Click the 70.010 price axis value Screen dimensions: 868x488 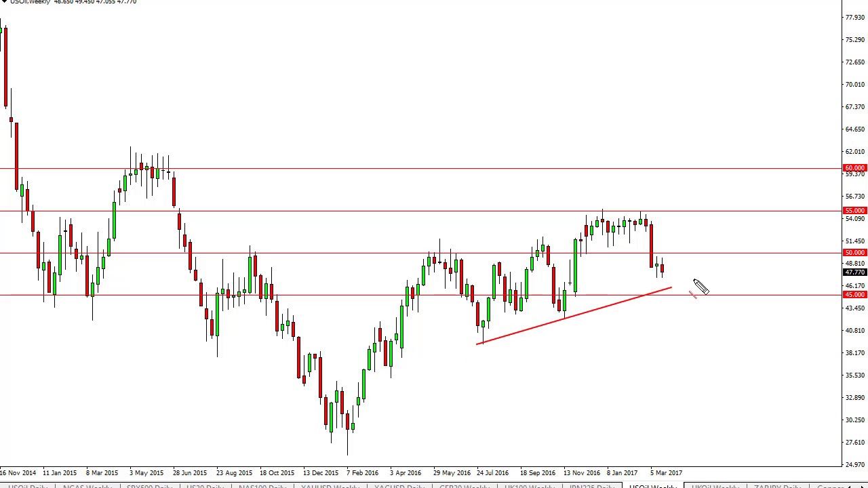855,84
